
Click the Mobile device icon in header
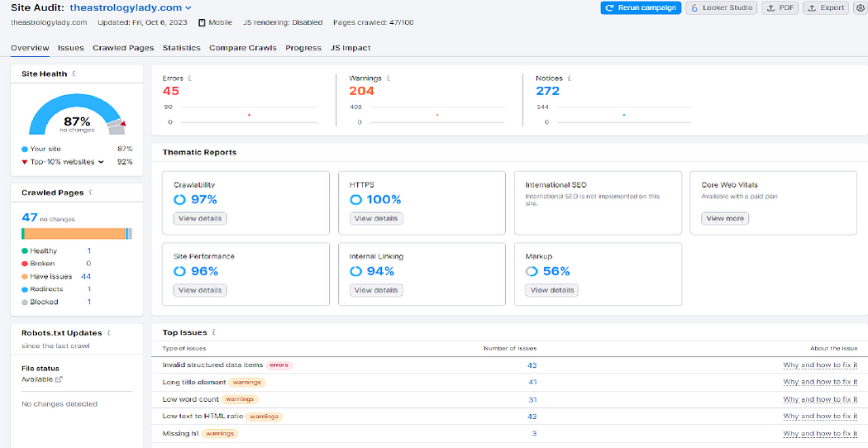coord(202,22)
